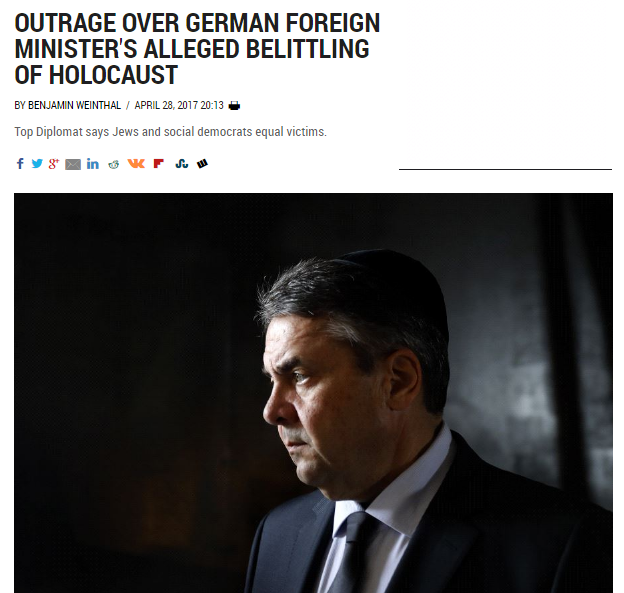Click the horizontal divider line on right
This screenshot has height=593, width=624.
[505, 170]
